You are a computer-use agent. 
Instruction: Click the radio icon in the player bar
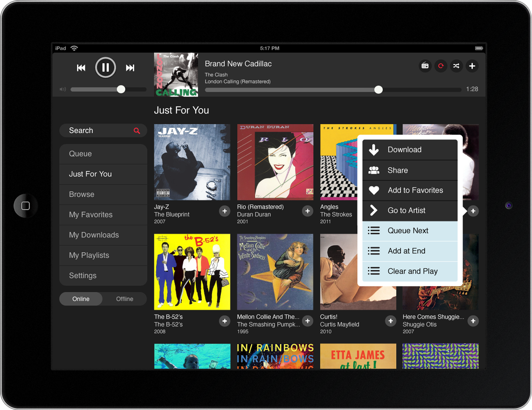(425, 66)
